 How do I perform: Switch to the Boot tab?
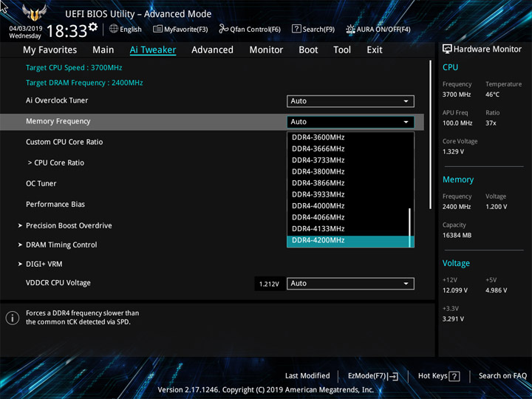308,50
